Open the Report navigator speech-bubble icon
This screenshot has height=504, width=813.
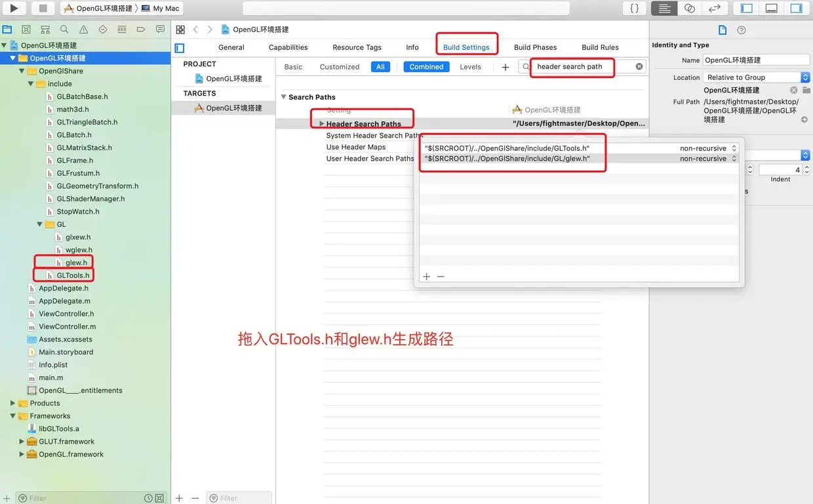pyautogui.click(x=160, y=29)
